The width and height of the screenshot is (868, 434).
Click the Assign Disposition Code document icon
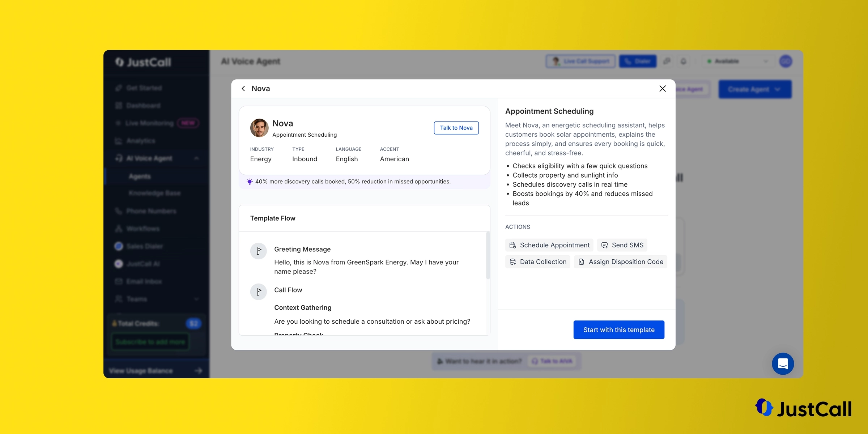tap(582, 262)
